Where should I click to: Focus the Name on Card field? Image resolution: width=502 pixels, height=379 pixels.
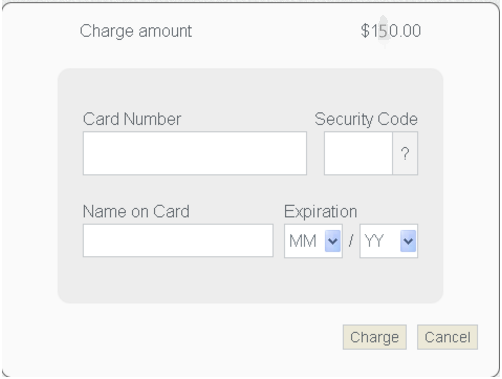click(178, 240)
